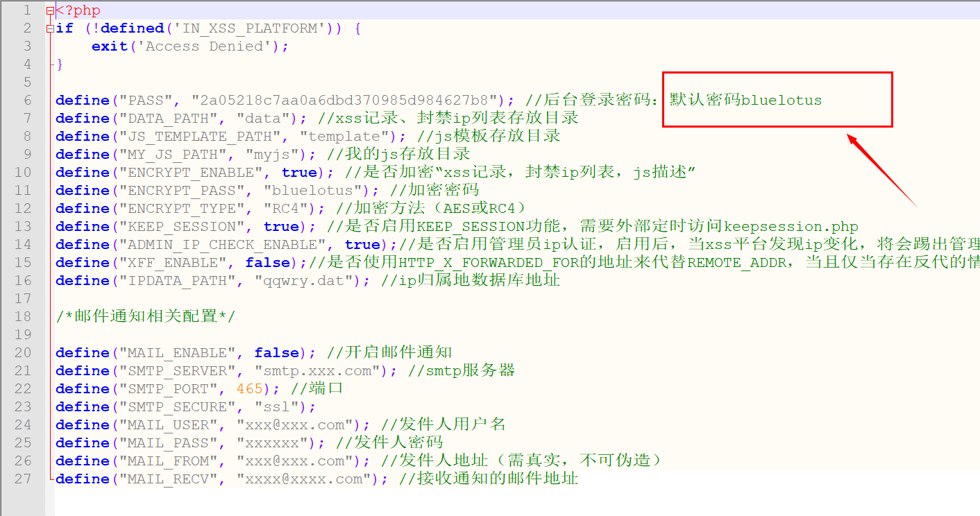Click the port number 465
This screenshot has height=516, width=980.
point(250,389)
